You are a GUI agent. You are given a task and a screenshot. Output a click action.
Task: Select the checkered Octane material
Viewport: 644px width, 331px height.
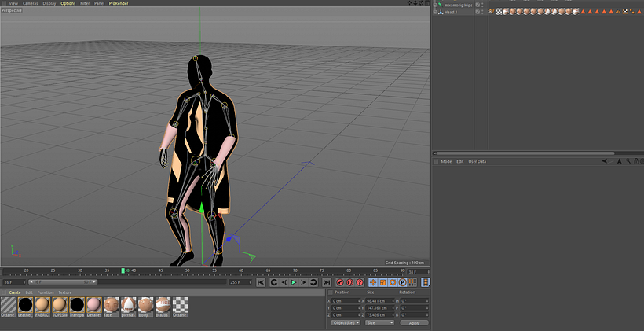point(181,307)
